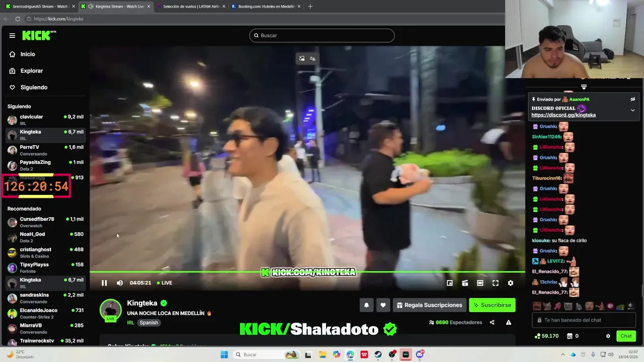
Task: Click Regala Suscripciones button
Action: click(x=429, y=305)
